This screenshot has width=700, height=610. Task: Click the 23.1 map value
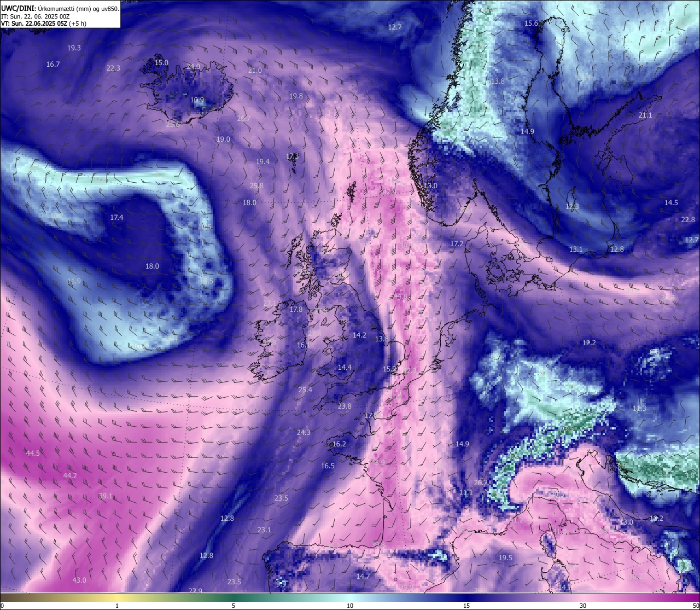[x=264, y=530]
